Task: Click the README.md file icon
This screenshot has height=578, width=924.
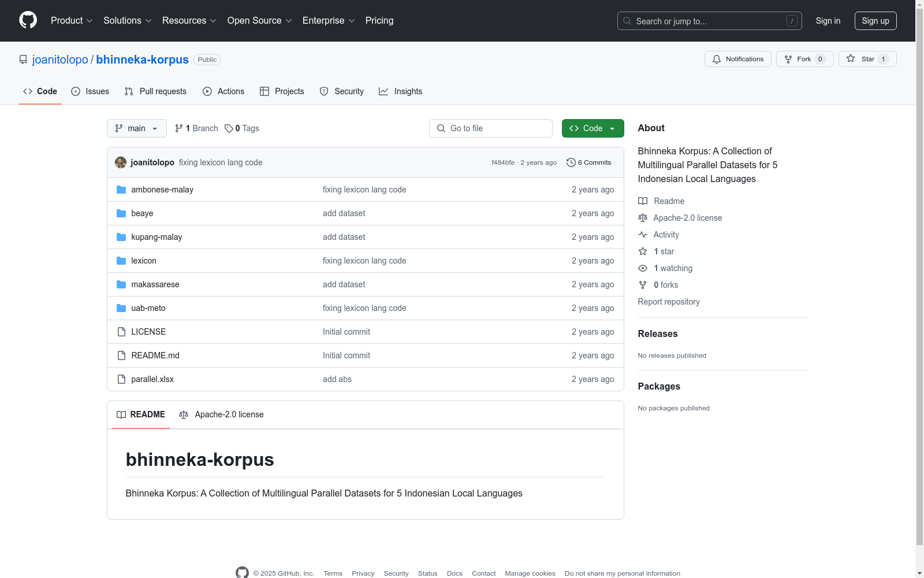Action: click(121, 355)
